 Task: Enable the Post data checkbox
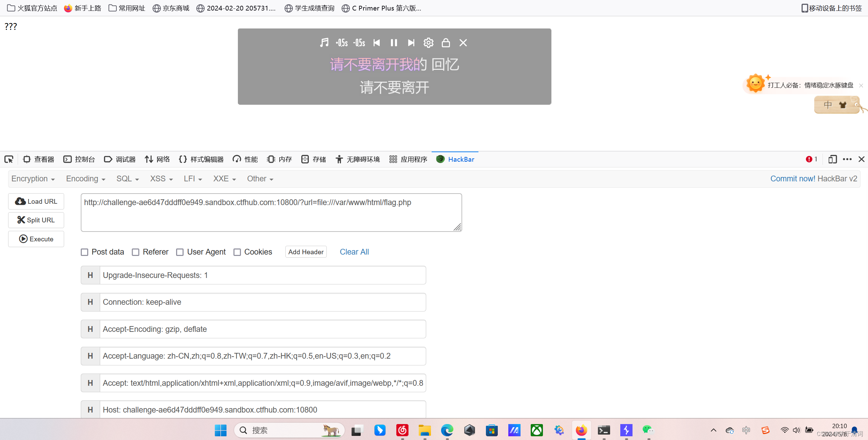coord(84,252)
